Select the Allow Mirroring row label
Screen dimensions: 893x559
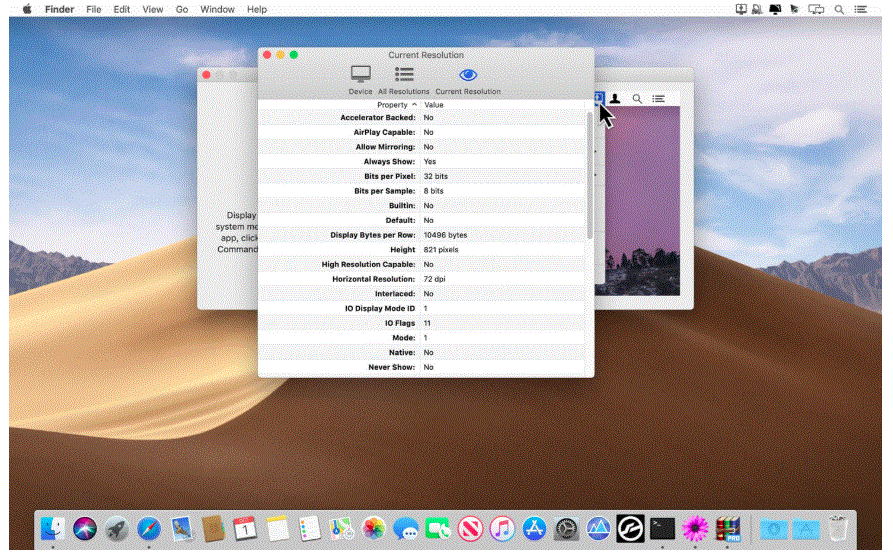385,147
